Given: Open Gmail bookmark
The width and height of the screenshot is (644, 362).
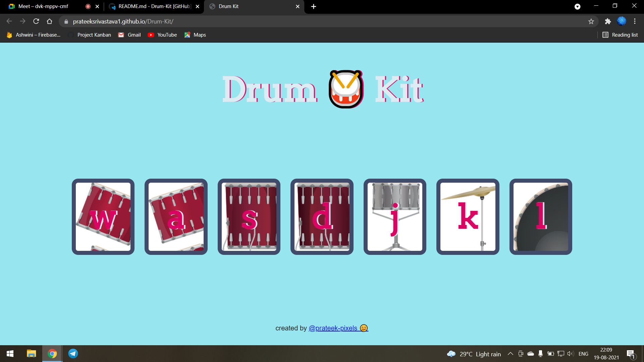Looking at the screenshot, I should 129,35.
